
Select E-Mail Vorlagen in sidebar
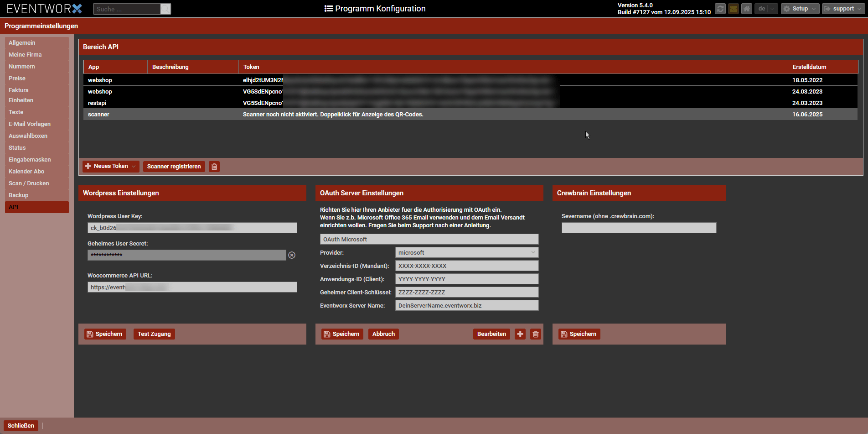coord(30,124)
